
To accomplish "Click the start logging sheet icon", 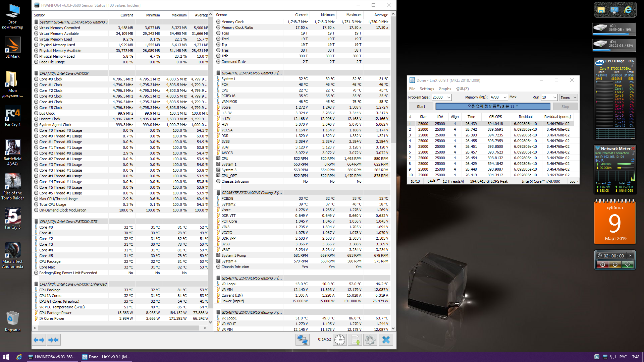I will pyautogui.click(x=355, y=340).
